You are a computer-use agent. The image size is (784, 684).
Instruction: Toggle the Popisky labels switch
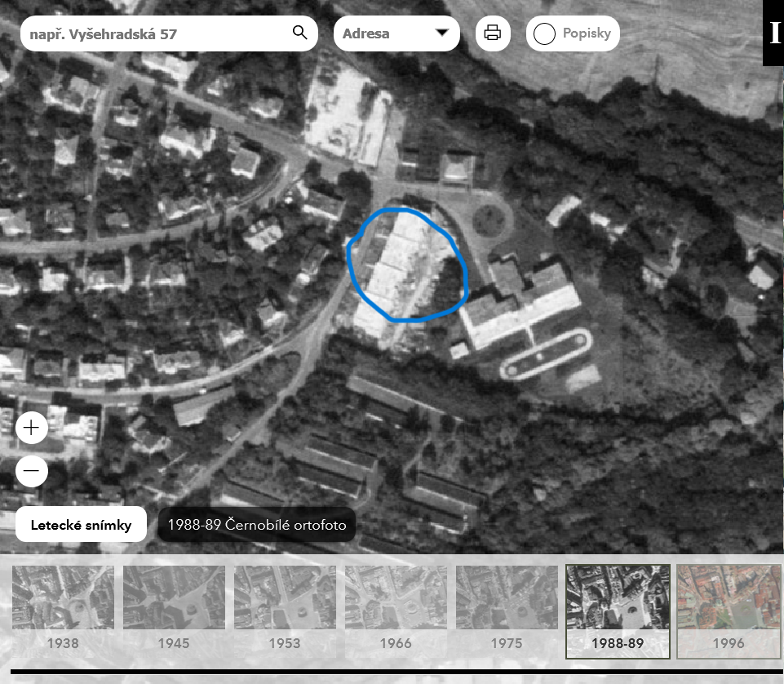545,34
